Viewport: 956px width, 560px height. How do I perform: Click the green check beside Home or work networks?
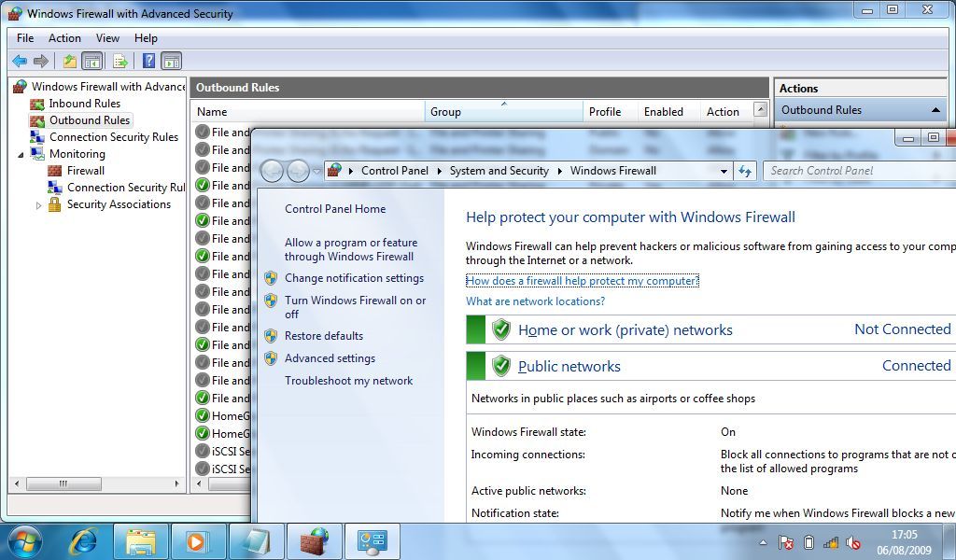(x=501, y=329)
